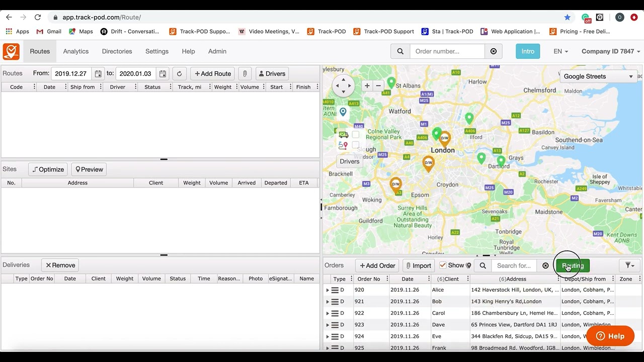Image resolution: width=644 pixels, height=362 pixels.
Task: Open the Orders filter dropdown
Action: [629, 265]
